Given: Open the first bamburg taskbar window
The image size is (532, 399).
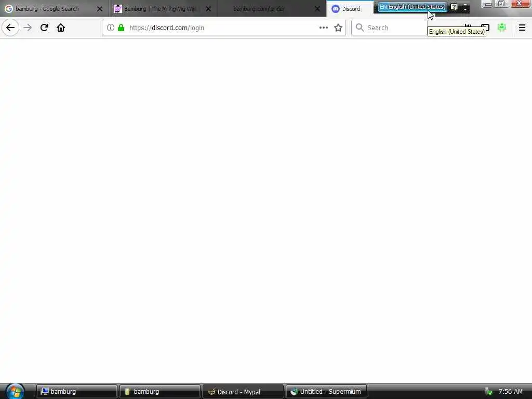Looking at the screenshot, I should click(x=77, y=392).
